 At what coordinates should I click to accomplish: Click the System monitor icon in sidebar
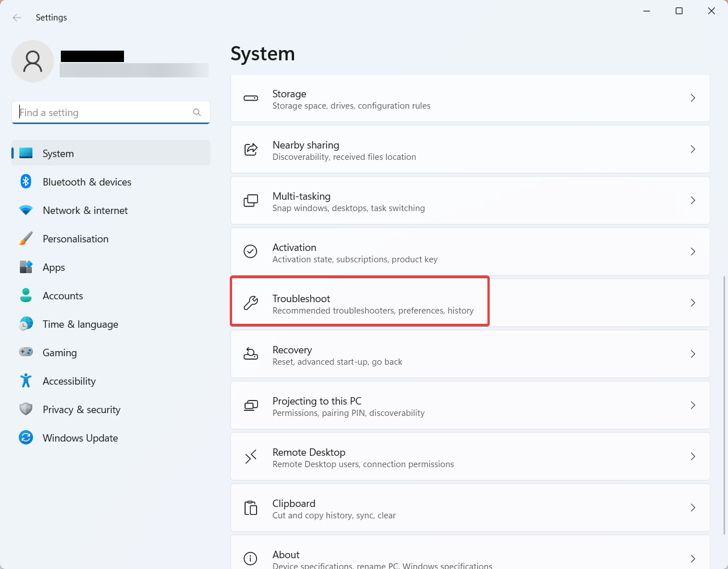coord(26,153)
